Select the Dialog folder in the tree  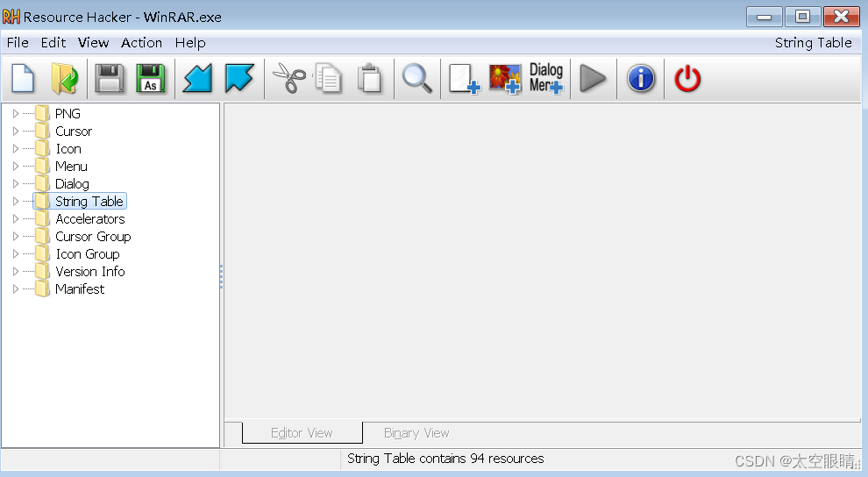(62, 184)
